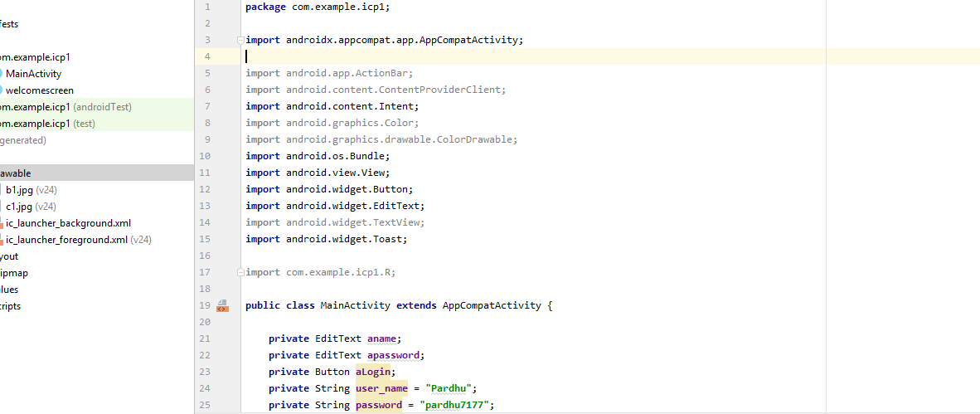Image resolution: width=980 pixels, height=414 pixels.
Task: Select the Gradle Scripts row
Action: [x=97, y=306]
